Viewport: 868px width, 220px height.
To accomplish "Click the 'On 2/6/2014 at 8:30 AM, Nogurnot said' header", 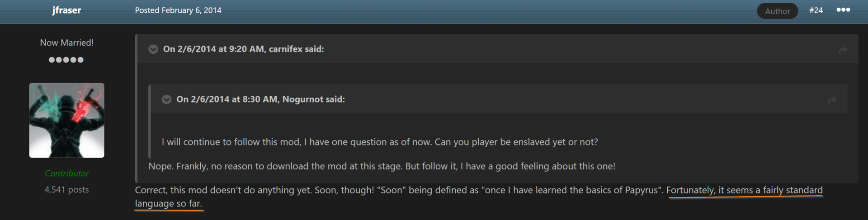I will (260, 99).
